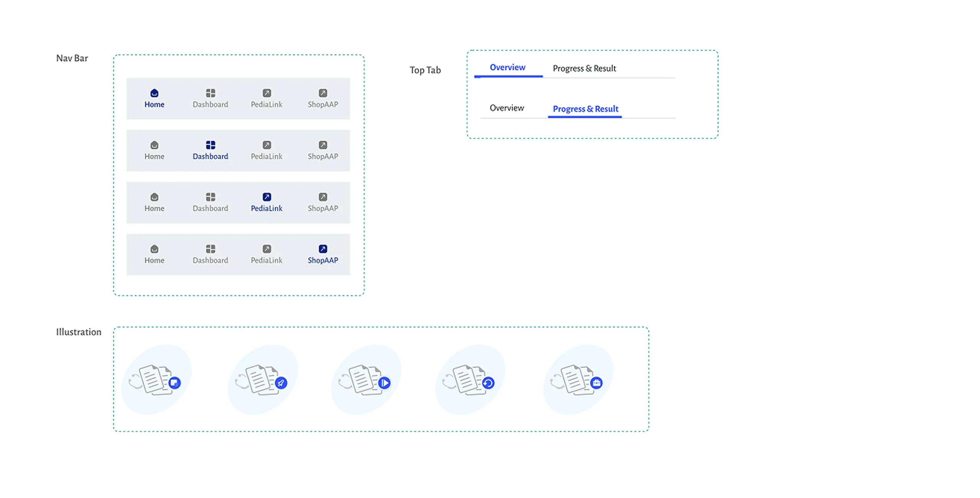Click the 'Nav Bar' section label
The height and width of the screenshot is (498, 980).
(x=72, y=58)
